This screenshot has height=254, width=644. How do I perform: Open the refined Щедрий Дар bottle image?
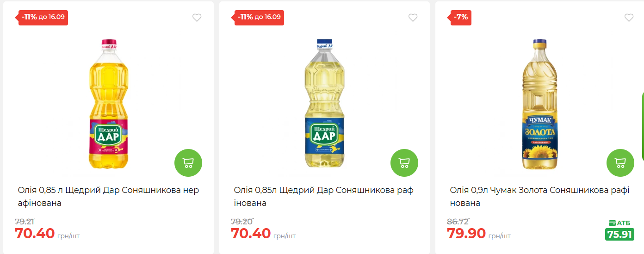click(324, 104)
